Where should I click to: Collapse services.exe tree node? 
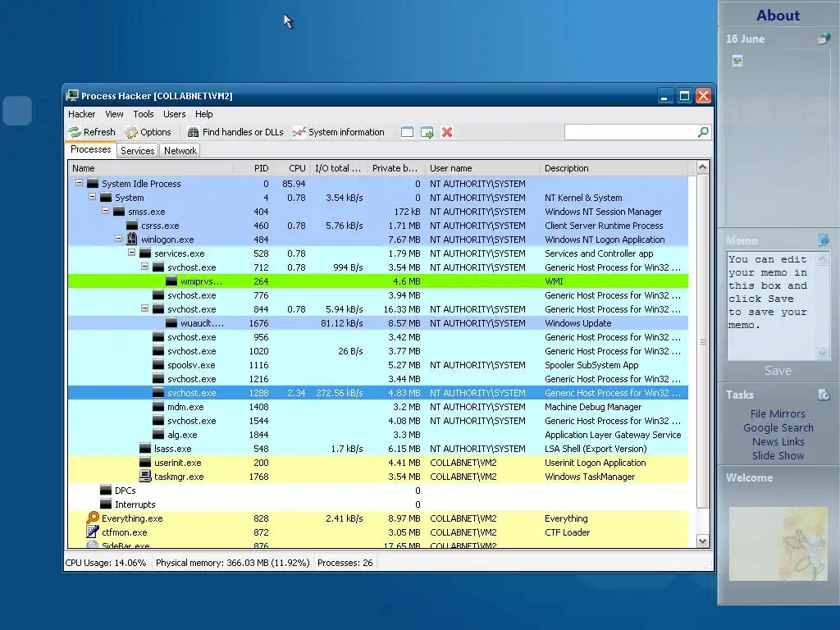pyautogui.click(x=132, y=253)
